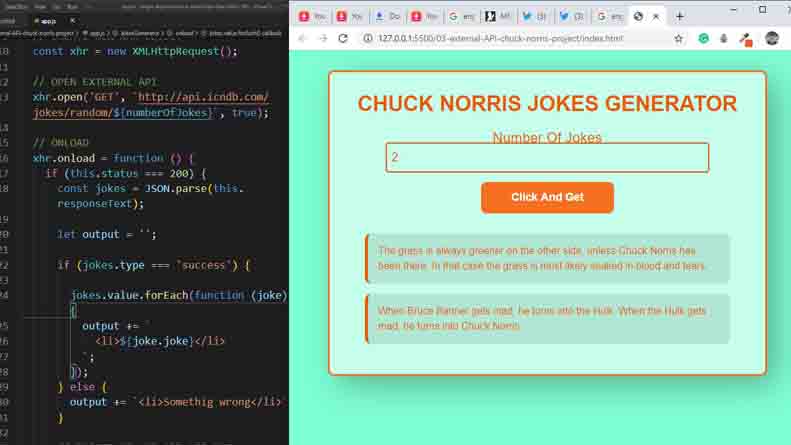Switch to the first Twitter tab
The image size is (791, 445).
(535, 17)
